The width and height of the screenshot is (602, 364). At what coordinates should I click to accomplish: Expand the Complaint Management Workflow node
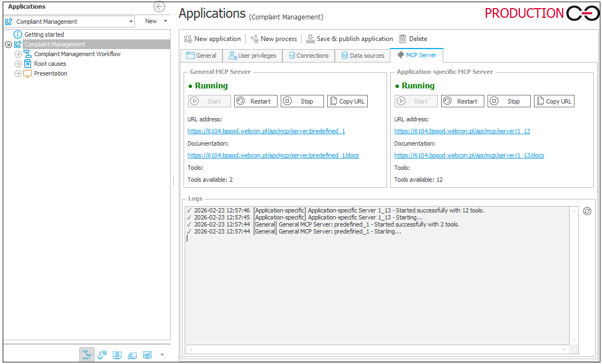(x=18, y=54)
